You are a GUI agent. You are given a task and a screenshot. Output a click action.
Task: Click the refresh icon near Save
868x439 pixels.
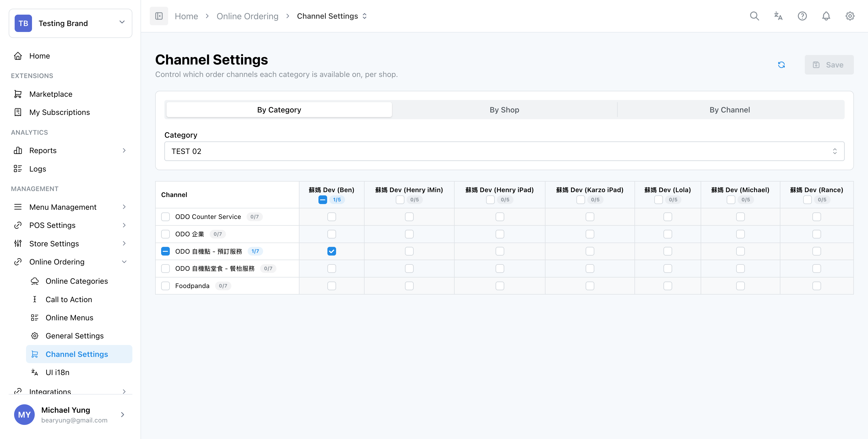(x=782, y=65)
